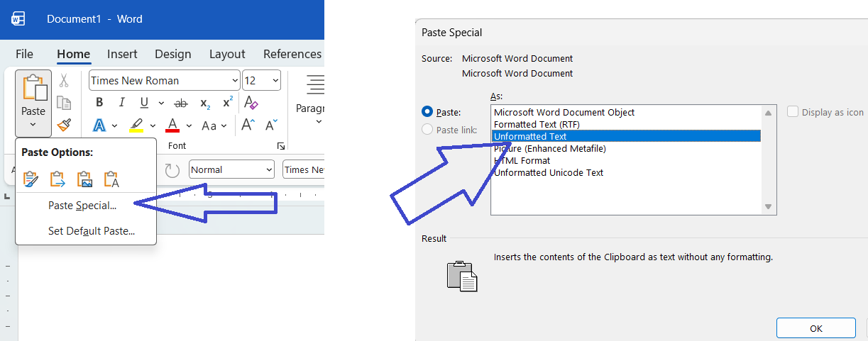This screenshot has width=868, height=341.
Task: Toggle Italic formatting
Action: (x=121, y=103)
